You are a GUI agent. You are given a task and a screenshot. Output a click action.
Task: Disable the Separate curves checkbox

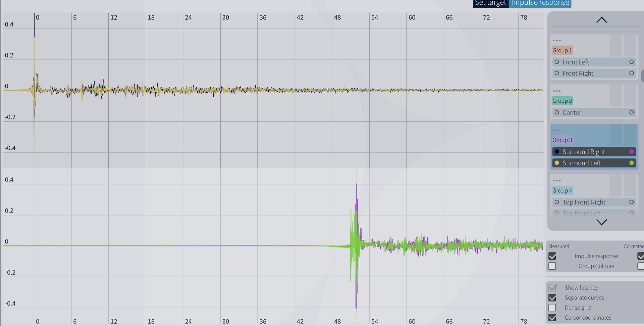552,298
